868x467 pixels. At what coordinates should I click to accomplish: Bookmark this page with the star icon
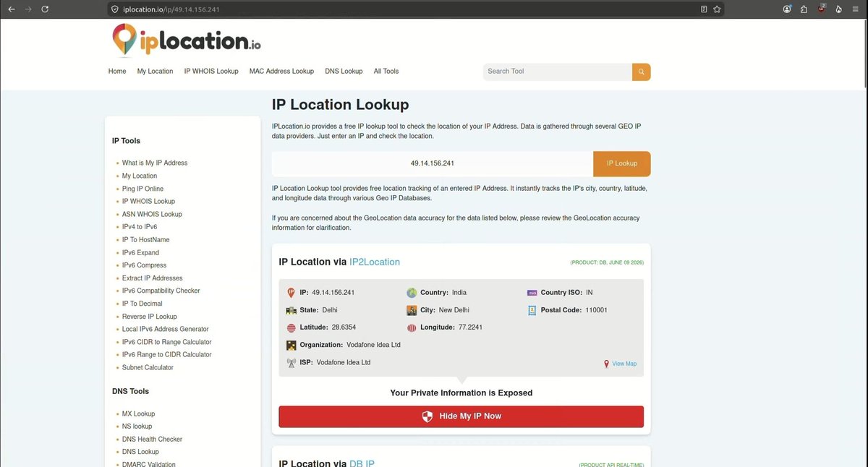717,9
